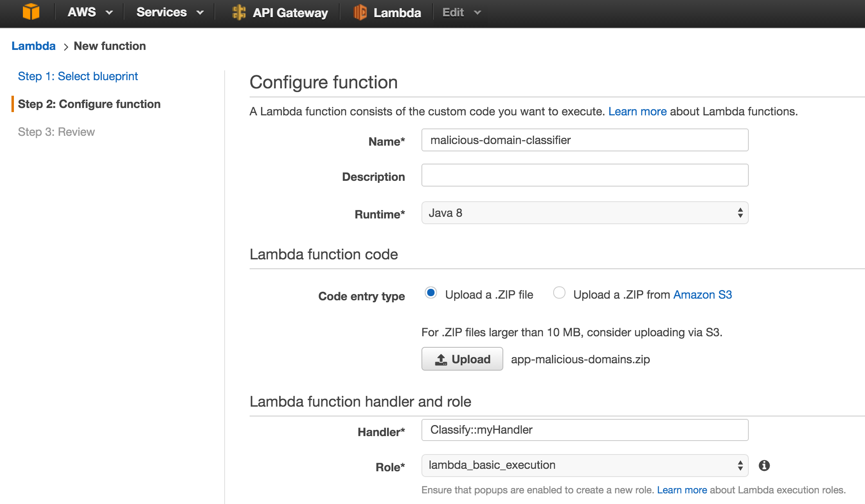Click the Upload button for ZIP file
The height and width of the screenshot is (504, 865).
462,359
